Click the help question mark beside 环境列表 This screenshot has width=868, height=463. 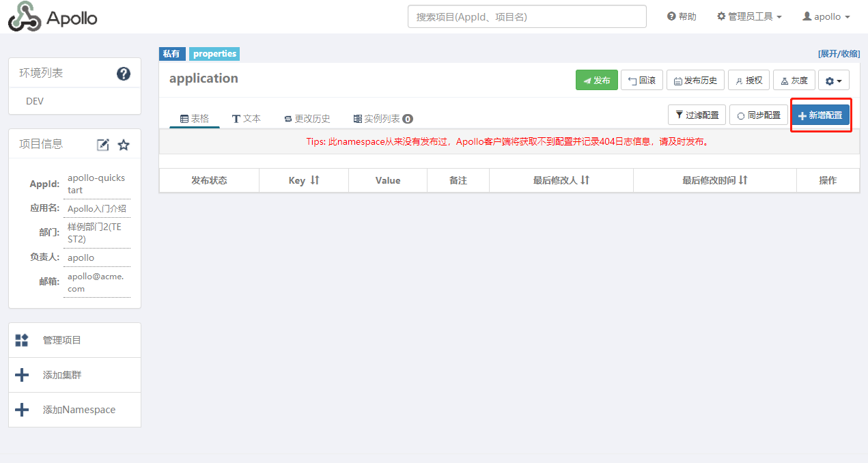pos(124,74)
